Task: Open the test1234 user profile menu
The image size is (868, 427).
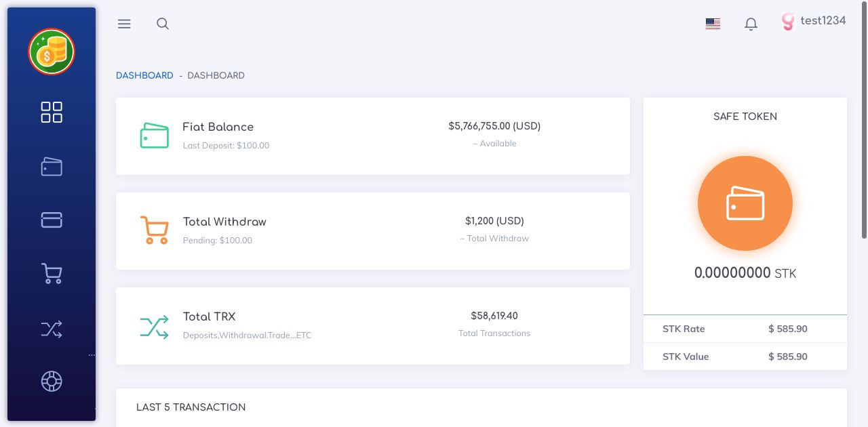Action: [x=814, y=21]
